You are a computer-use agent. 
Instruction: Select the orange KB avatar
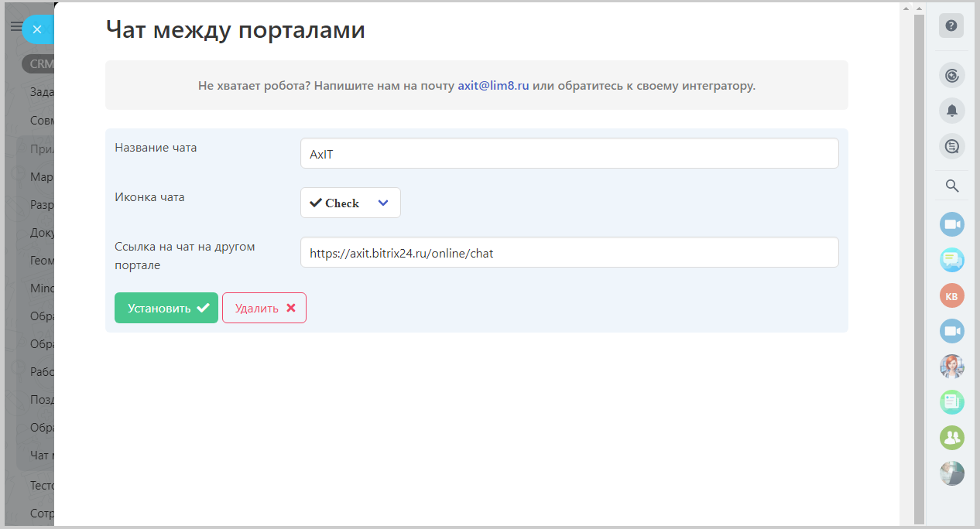coord(951,296)
